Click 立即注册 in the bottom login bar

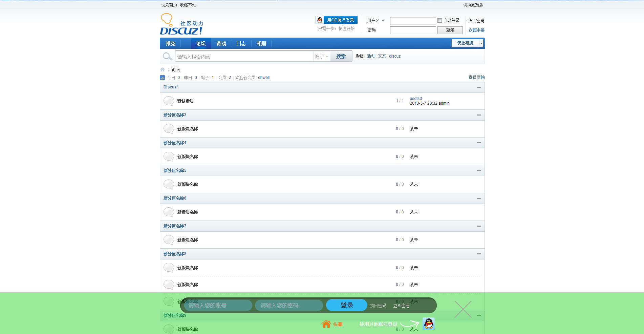click(401, 306)
